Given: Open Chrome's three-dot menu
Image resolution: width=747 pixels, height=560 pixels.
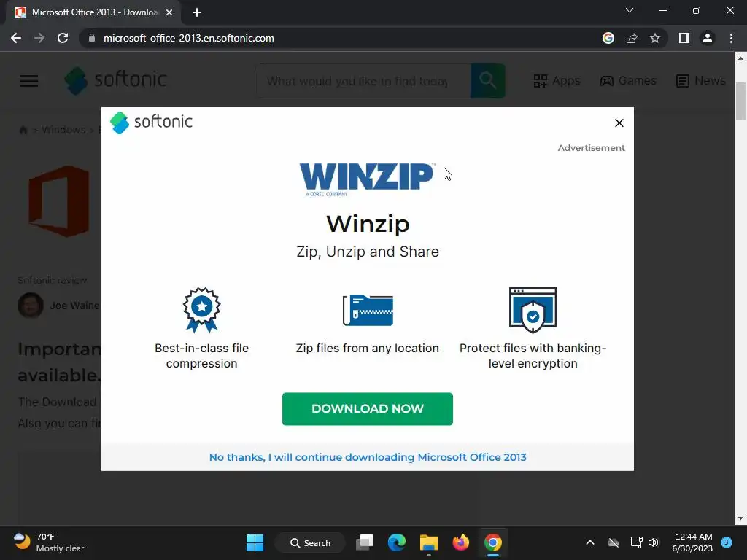Looking at the screenshot, I should click(731, 38).
